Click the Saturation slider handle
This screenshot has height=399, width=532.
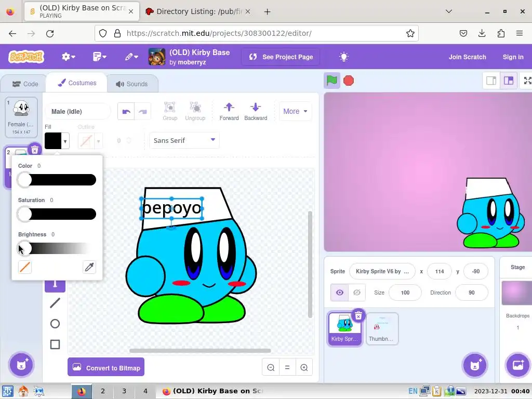tap(25, 214)
